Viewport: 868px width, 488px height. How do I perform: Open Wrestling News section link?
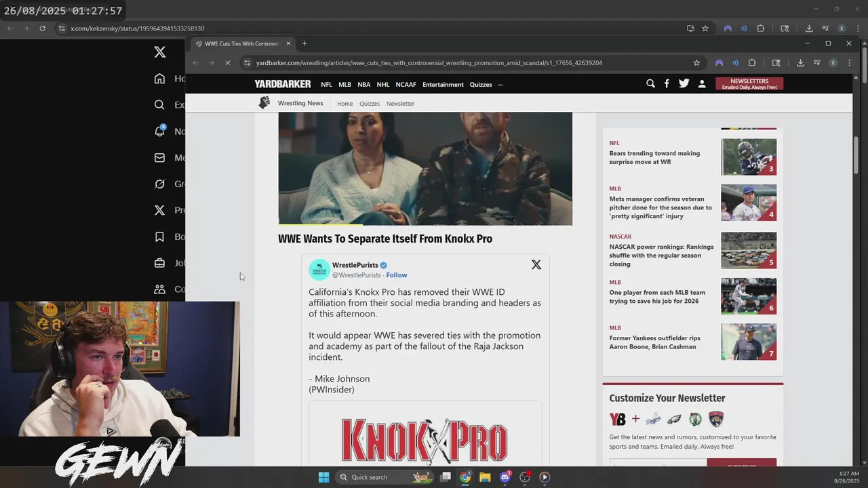tap(300, 103)
